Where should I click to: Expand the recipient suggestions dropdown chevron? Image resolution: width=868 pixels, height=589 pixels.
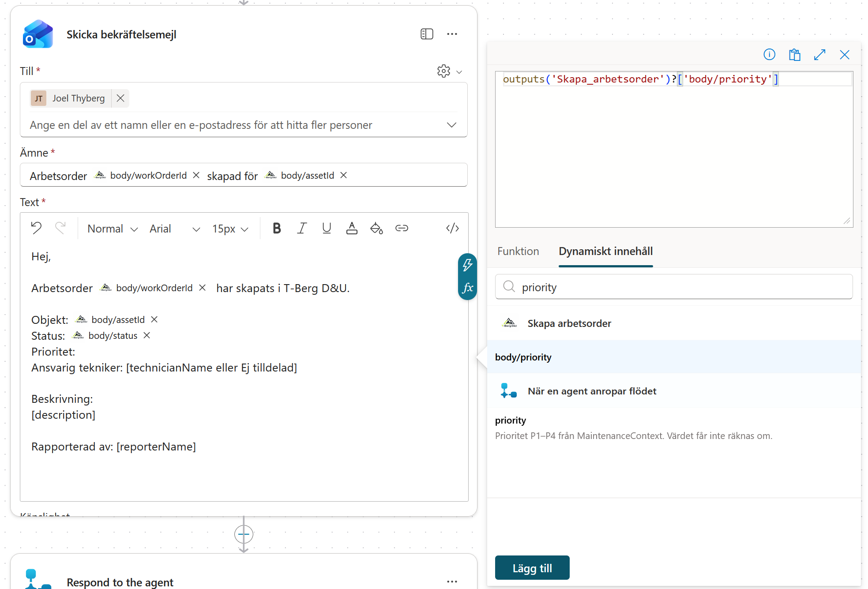click(x=451, y=125)
